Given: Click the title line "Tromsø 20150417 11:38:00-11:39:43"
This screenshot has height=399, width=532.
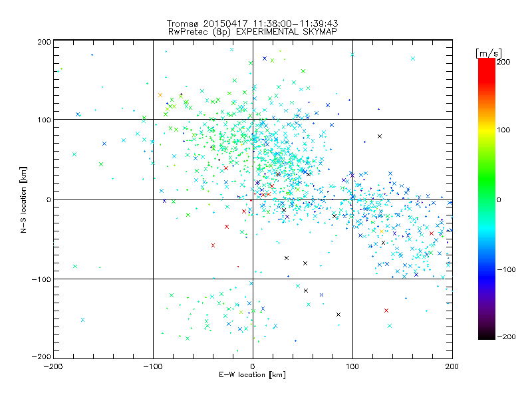Looking at the screenshot, I should [252, 23].
